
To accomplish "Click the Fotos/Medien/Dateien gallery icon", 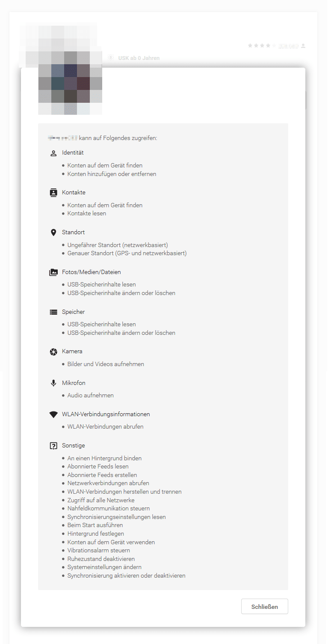I will (53, 272).
